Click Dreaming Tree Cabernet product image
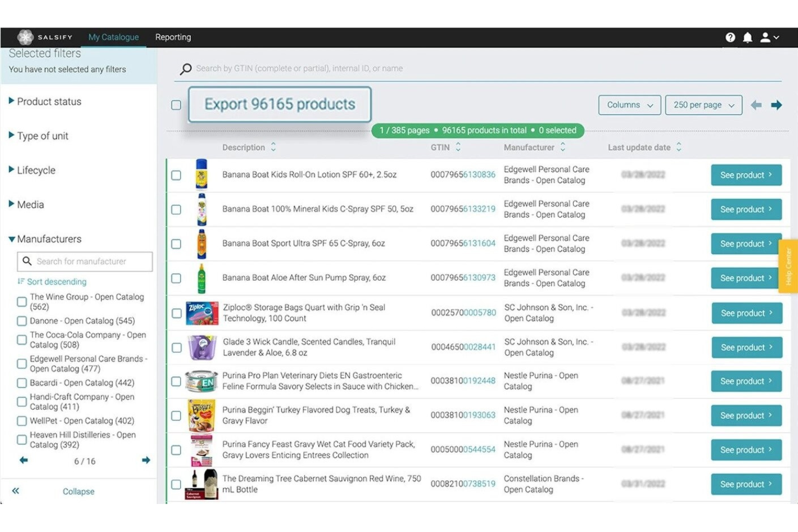This screenshot has width=798, height=532. pyautogui.click(x=202, y=484)
